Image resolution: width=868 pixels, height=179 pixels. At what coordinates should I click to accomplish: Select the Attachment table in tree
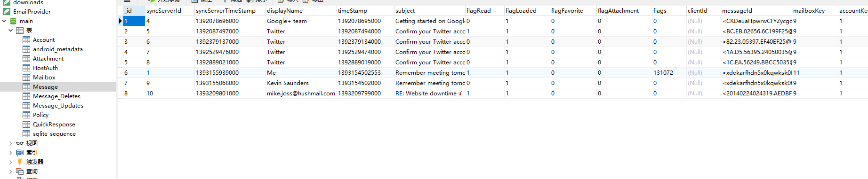click(x=48, y=59)
